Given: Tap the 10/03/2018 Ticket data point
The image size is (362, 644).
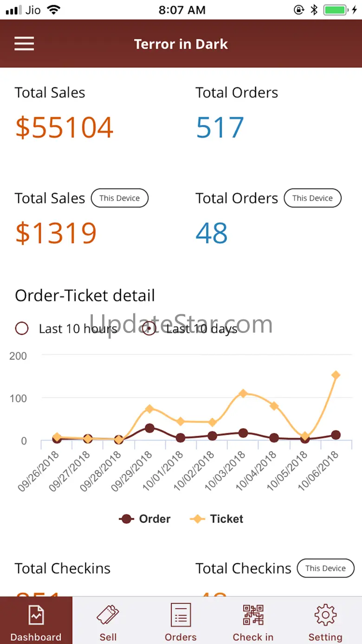Looking at the screenshot, I should pos(243,394).
